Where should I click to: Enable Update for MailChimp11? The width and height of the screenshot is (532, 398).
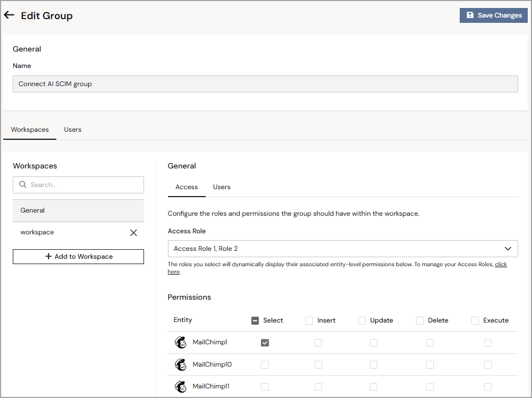pyautogui.click(x=374, y=387)
